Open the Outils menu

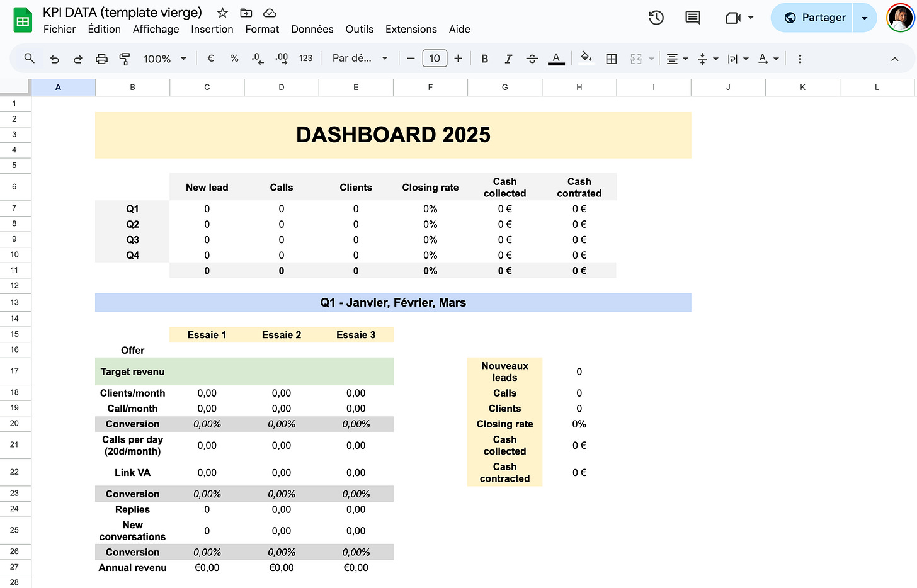360,29
